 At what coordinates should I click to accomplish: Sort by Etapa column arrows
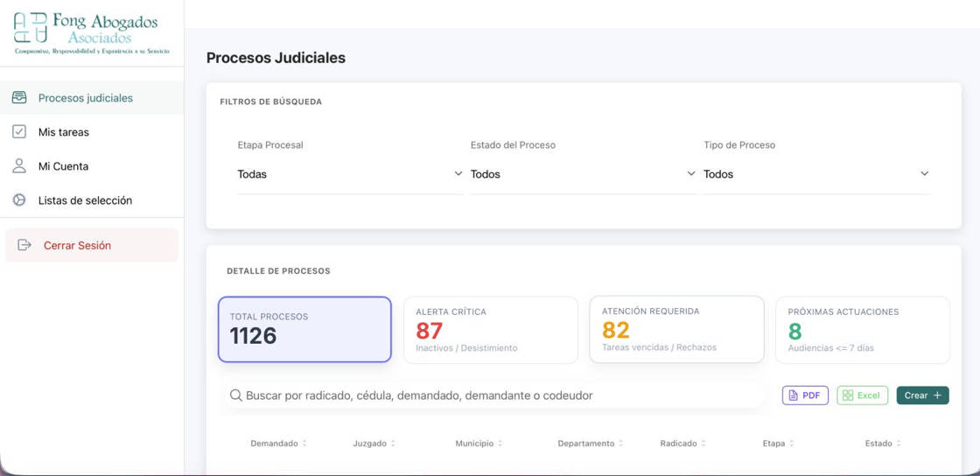tap(791, 443)
